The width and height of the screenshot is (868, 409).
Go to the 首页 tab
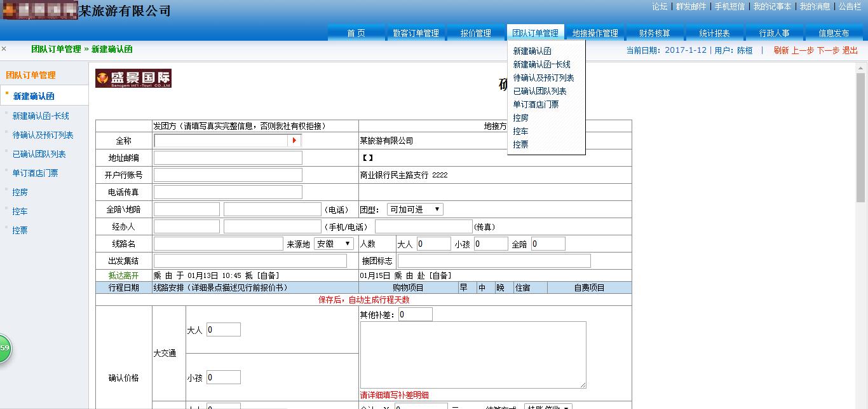[356, 33]
